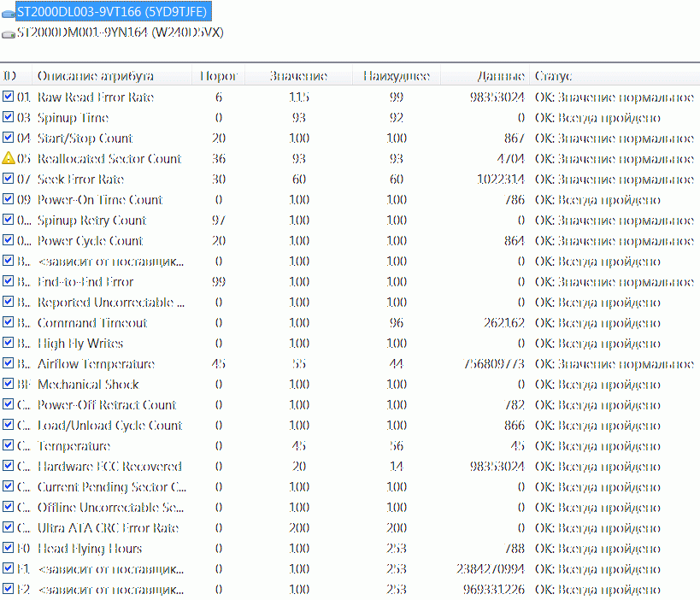Toggle Power-On Time Count checkbox
The width and height of the screenshot is (700, 600).
pyautogui.click(x=8, y=199)
